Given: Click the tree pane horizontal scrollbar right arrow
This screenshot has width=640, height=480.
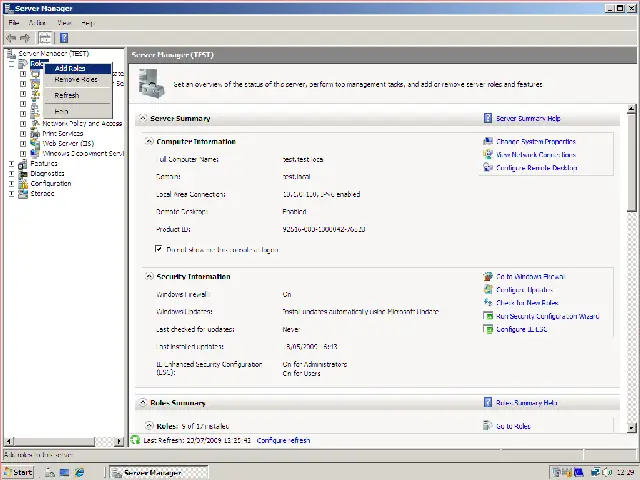Looking at the screenshot, I should (x=119, y=441).
